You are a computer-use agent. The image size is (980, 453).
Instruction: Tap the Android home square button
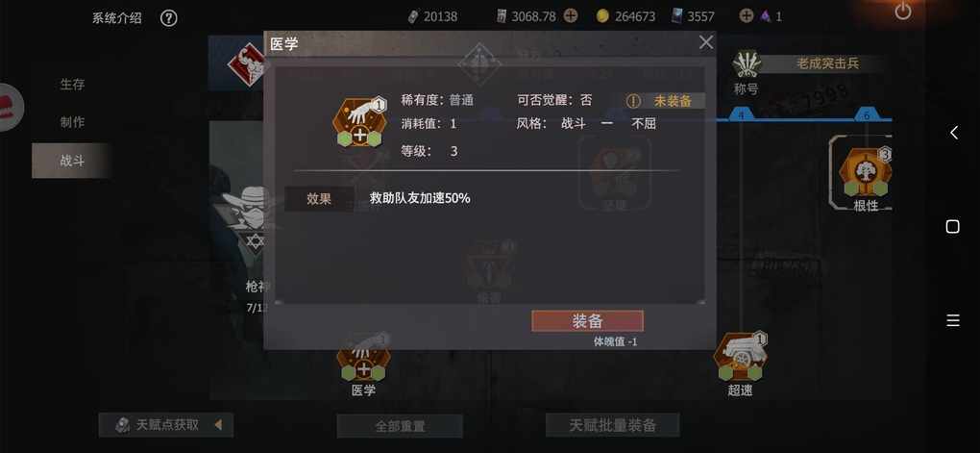point(952,227)
